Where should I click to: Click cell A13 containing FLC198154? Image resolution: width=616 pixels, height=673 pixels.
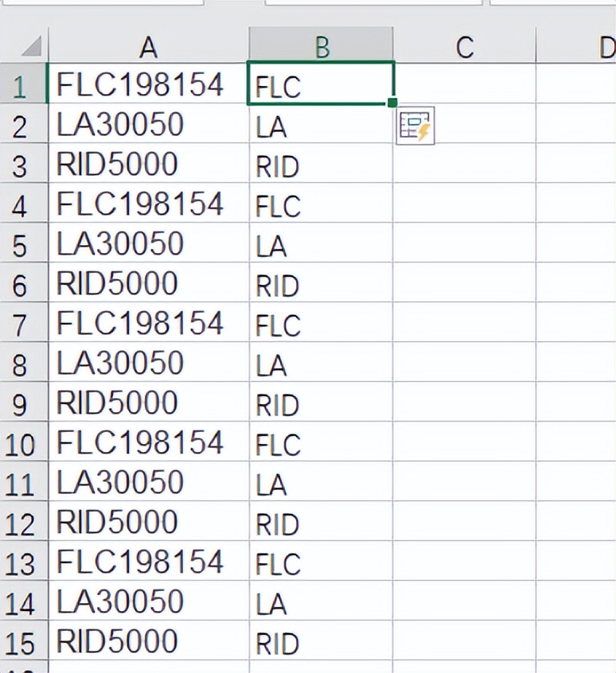[149, 562]
